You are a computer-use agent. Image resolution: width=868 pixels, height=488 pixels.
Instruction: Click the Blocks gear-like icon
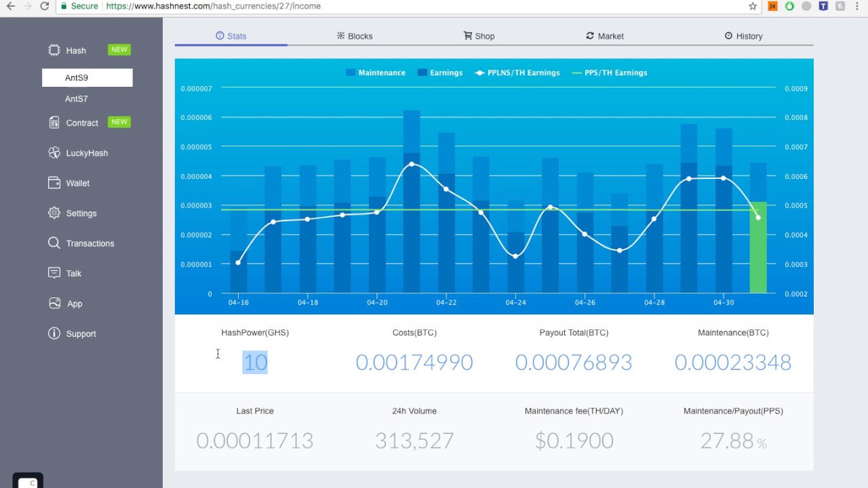point(340,35)
